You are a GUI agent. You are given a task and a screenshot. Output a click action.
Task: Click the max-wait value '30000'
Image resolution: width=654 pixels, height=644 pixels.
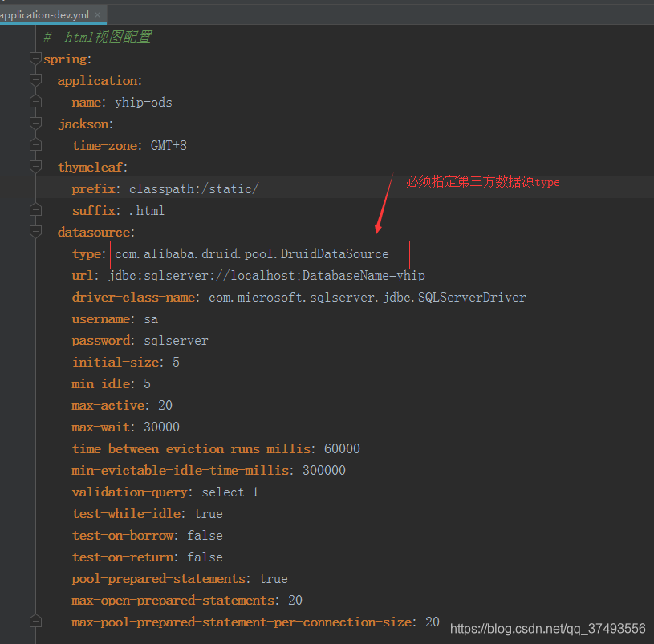pos(161,427)
